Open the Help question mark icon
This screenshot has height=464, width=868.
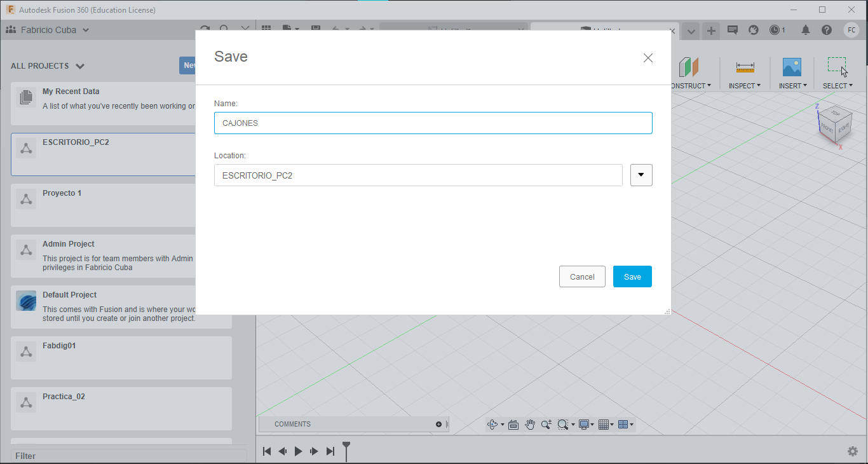click(x=827, y=30)
